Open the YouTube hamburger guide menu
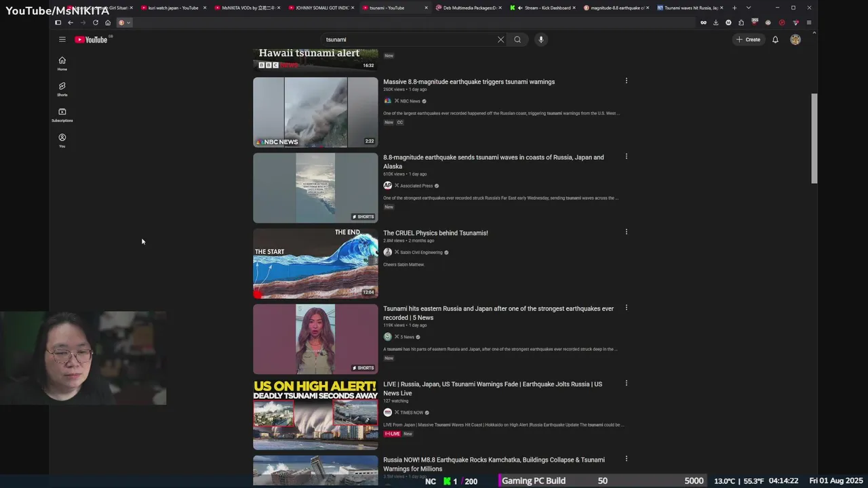 click(62, 39)
